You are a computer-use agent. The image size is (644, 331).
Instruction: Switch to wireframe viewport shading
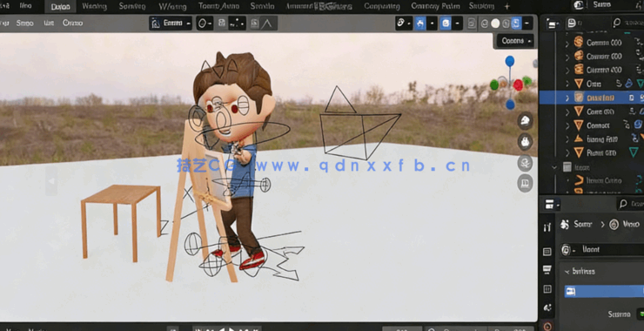click(x=485, y=24)
